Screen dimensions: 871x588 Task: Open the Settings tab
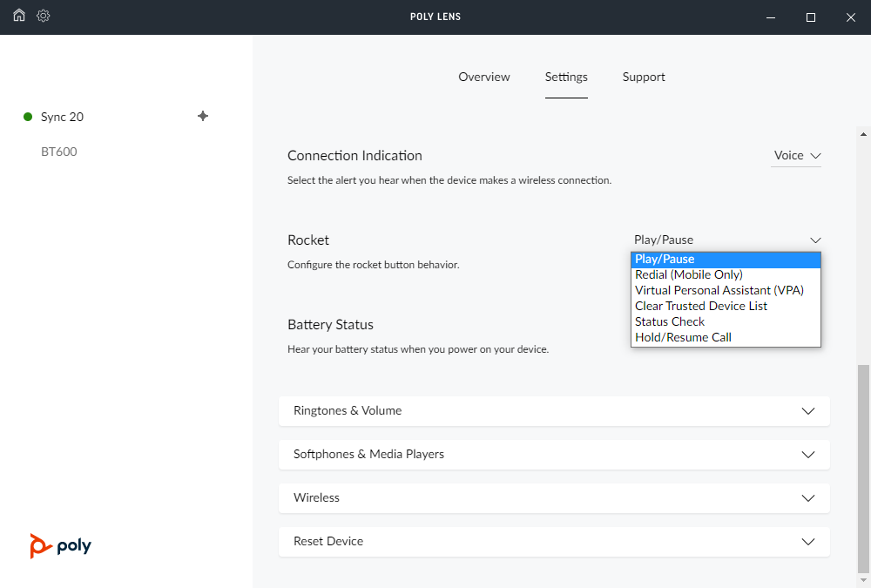tap(566, 77)
